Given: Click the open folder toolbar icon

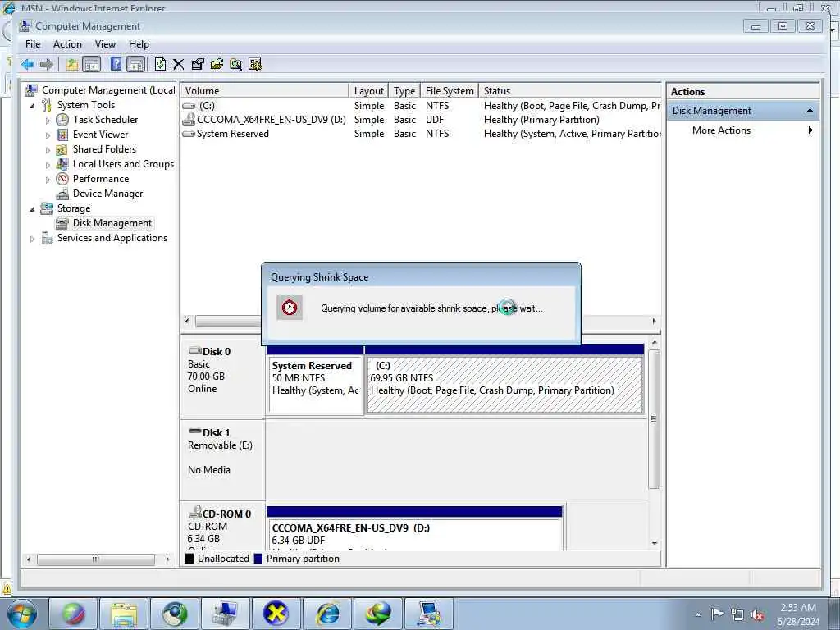Looking at the screenshot, I should click(217, 65).
